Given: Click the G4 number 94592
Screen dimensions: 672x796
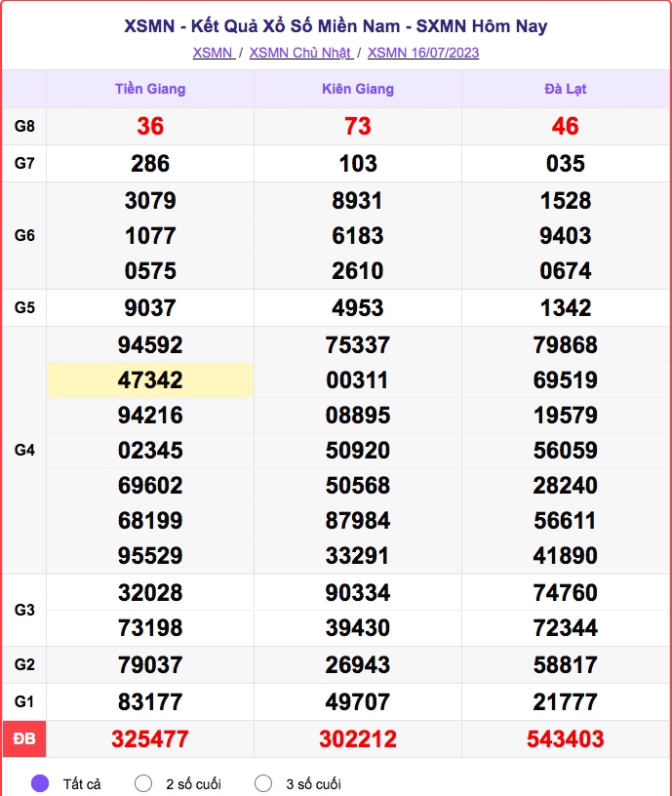Looking at the screenshot, I should point(150,344).
